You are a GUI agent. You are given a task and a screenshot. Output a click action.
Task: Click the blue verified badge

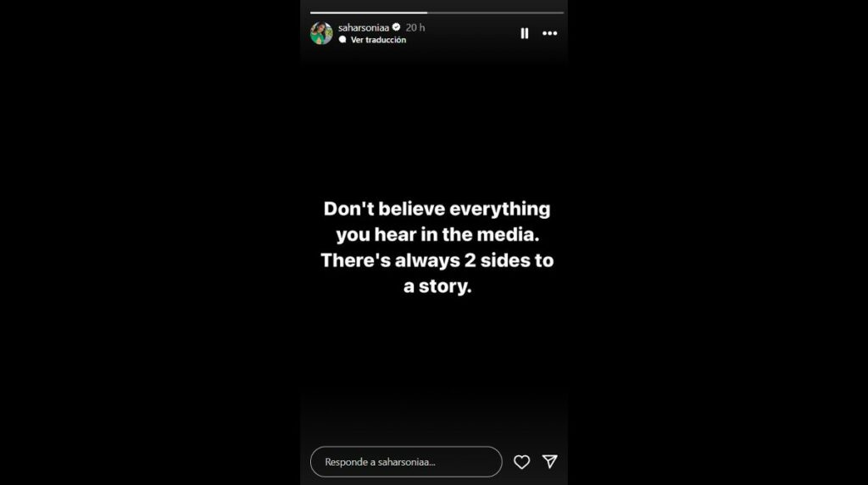coord(397,27)
